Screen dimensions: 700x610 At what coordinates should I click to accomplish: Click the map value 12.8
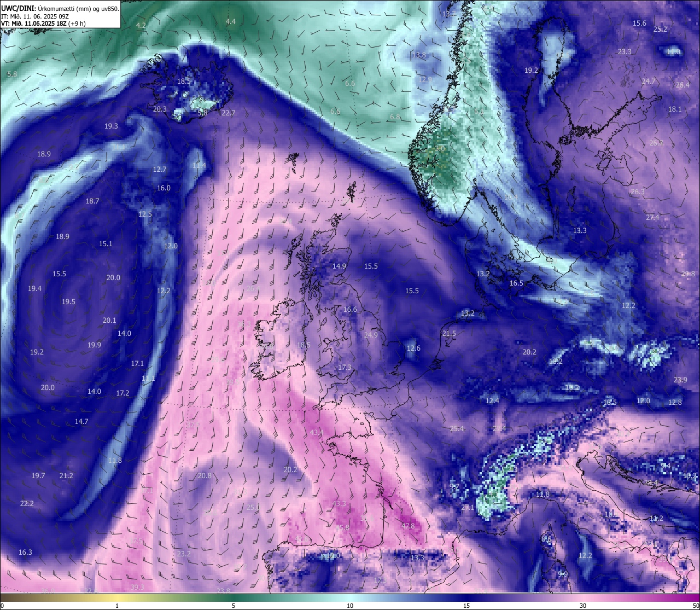point(675,403)
